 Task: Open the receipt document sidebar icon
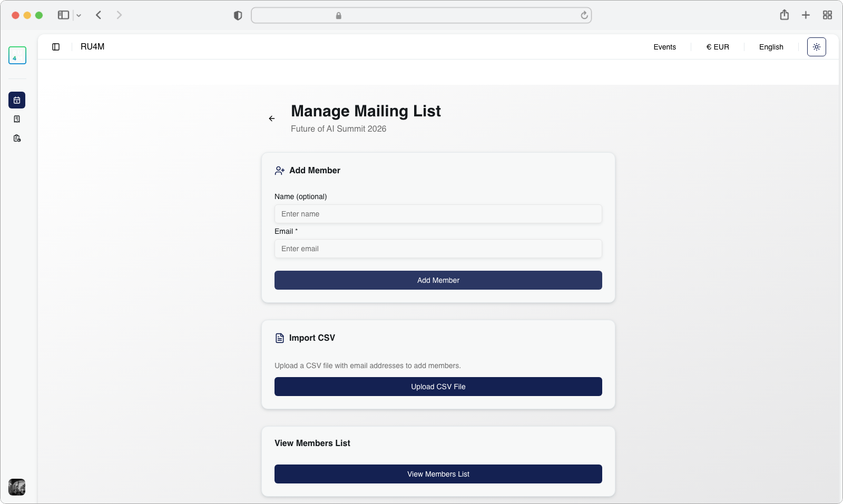click(x=17, y=119)
